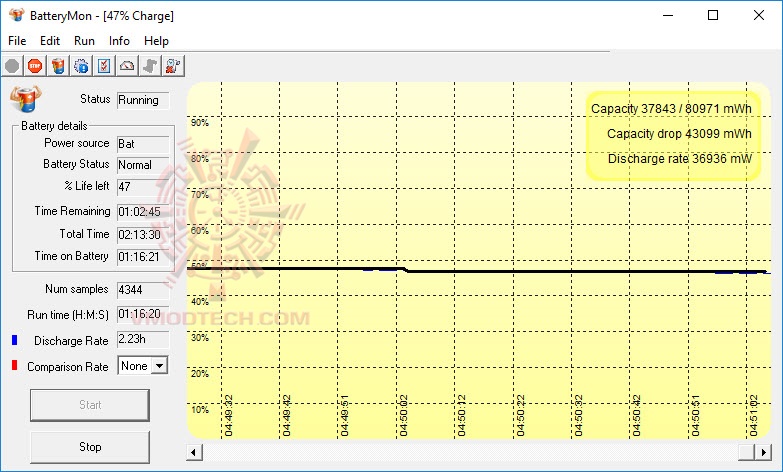The width and height of the screenshot is (783, 472).
Task: Close the BatteryMon window
Action: [759, 15]
